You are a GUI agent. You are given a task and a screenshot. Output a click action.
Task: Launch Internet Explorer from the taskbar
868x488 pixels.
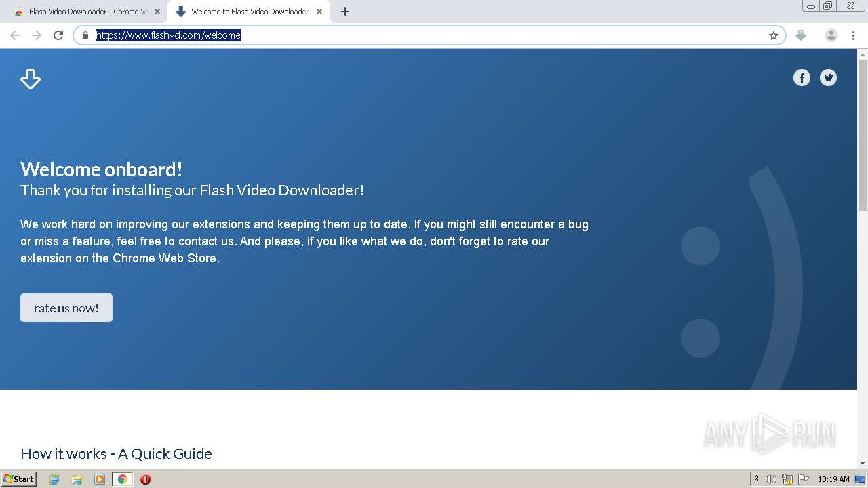tap(54, 479)
